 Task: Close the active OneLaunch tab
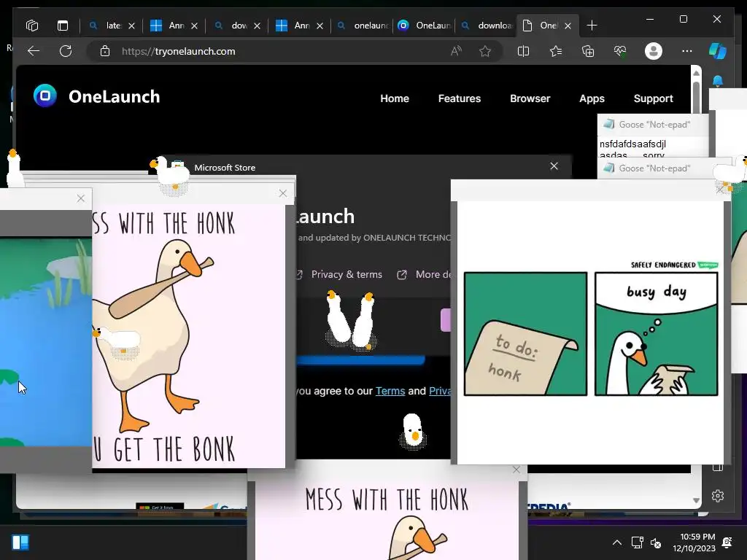568,26
